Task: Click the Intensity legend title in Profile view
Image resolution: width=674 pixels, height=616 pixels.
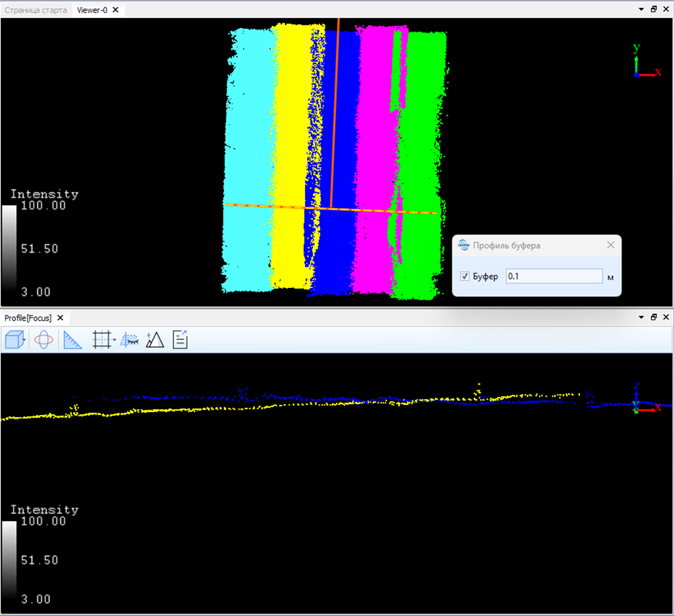Action: tap(44, 510)
